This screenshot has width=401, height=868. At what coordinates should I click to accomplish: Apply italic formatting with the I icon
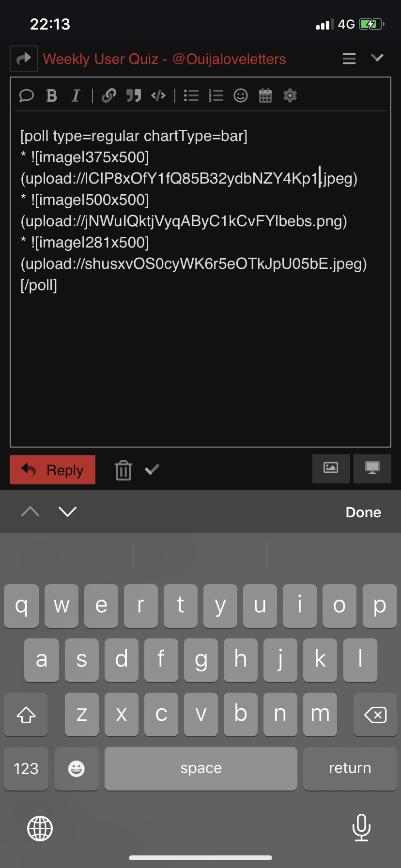point(76,95)
